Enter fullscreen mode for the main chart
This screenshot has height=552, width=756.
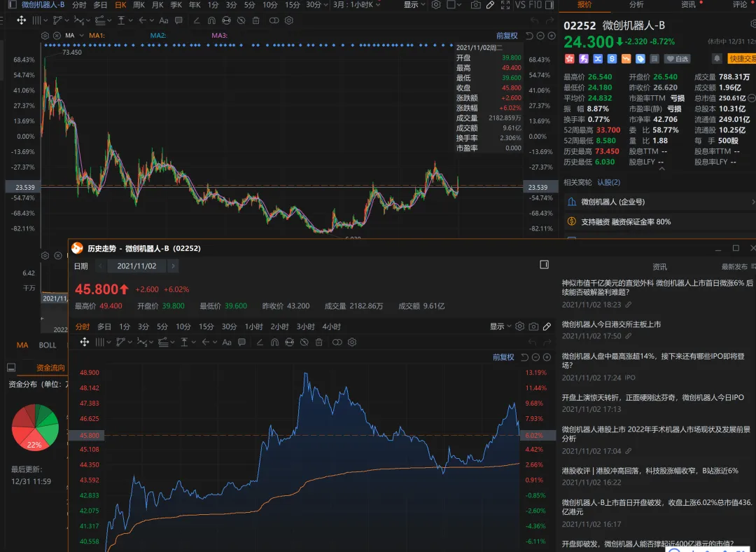[x=505, y=5]
